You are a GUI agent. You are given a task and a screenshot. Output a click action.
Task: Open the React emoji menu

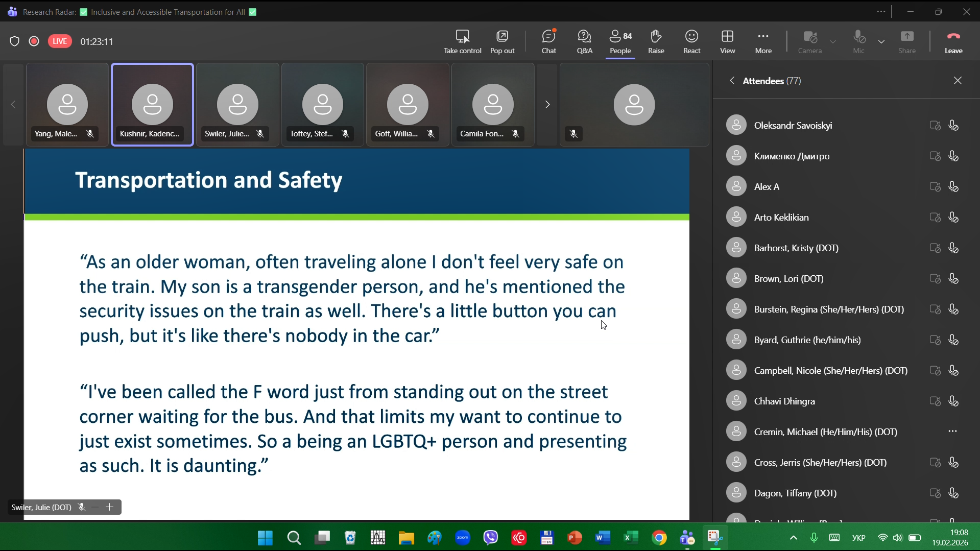pos(691,41)
